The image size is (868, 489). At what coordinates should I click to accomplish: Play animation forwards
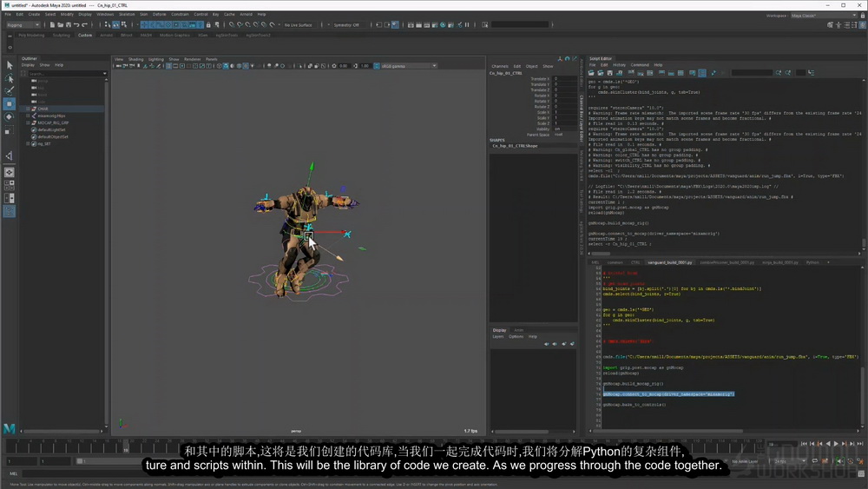coord(836,444)
